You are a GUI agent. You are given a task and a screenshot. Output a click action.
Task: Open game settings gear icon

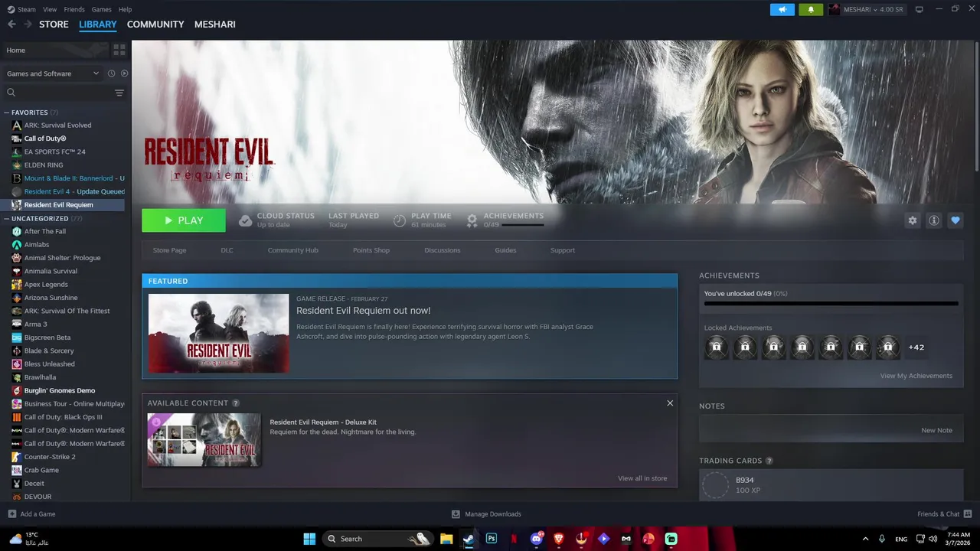(912, 220)
